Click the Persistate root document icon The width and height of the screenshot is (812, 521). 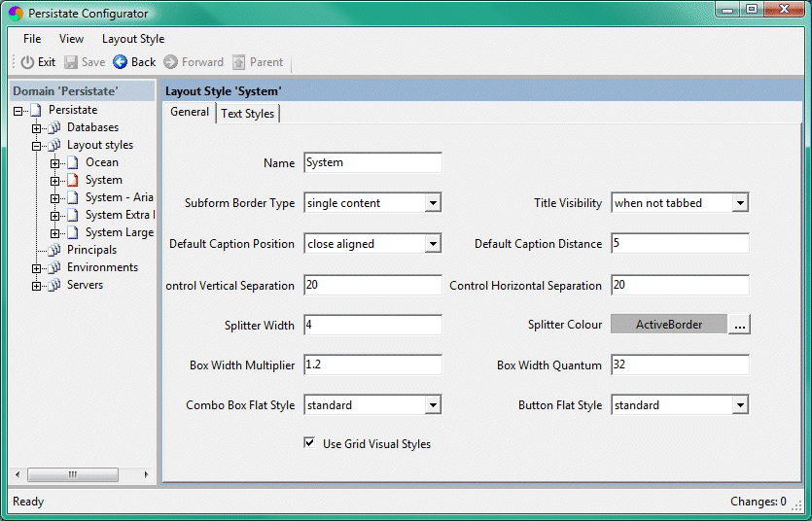36,110
